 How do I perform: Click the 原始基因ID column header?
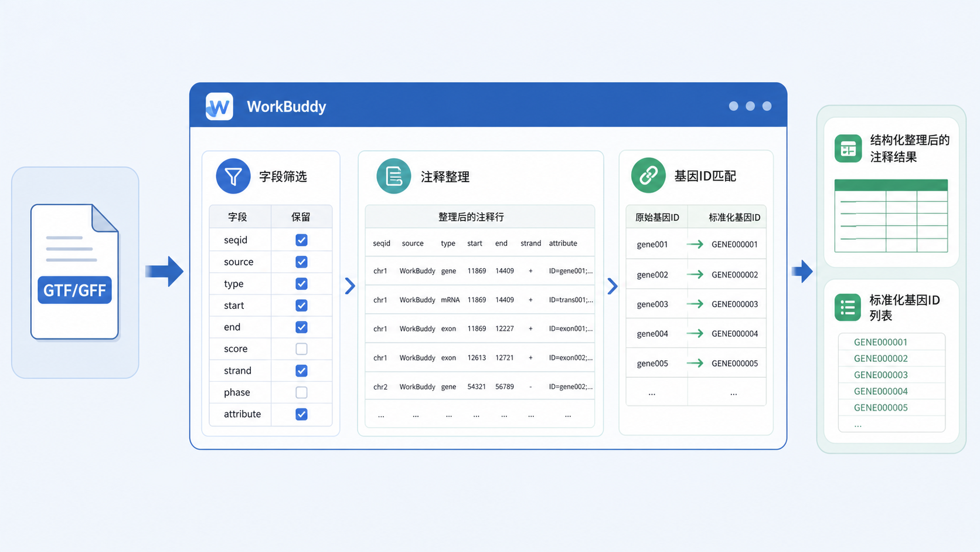(657, 218)
